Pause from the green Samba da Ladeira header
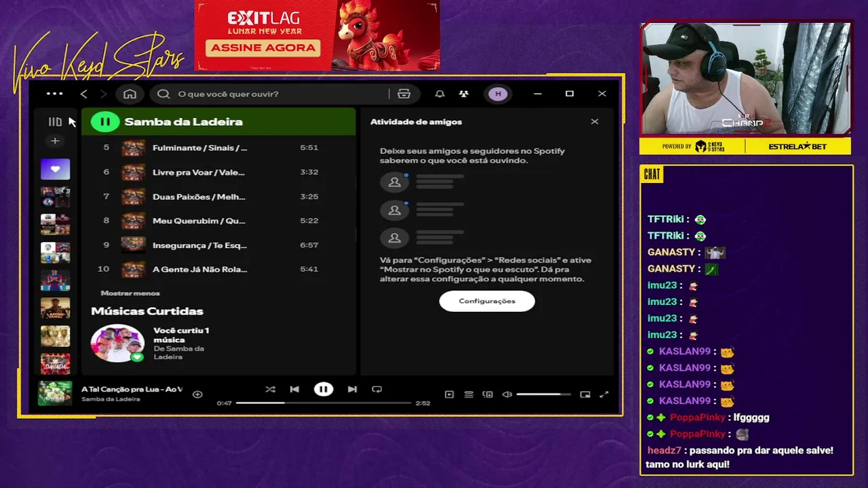The width and height of the screenshot is (868, 488). click(105, 122)
